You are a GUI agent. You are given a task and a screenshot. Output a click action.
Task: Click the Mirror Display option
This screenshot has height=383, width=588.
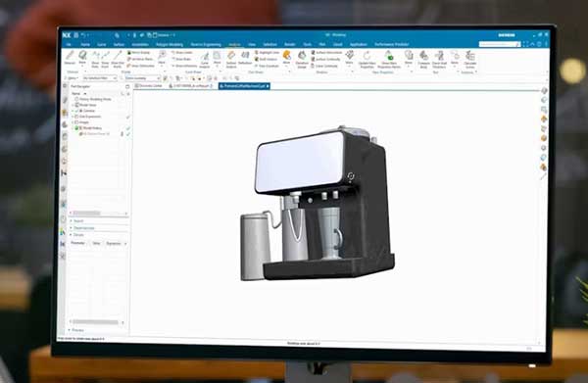138,53
